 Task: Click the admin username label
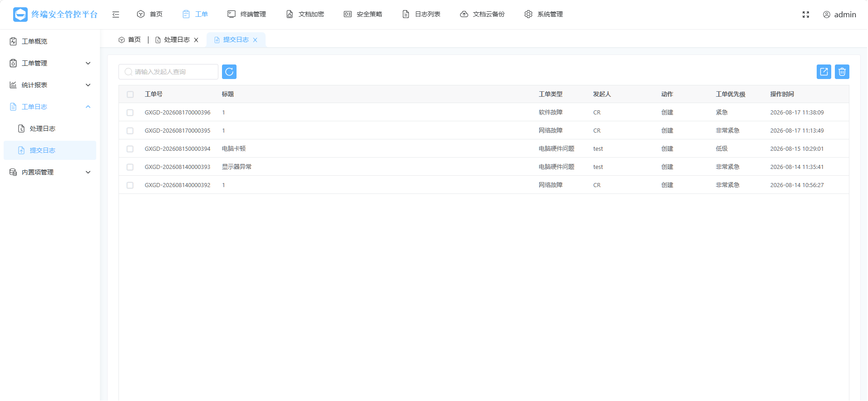[845, 15]
